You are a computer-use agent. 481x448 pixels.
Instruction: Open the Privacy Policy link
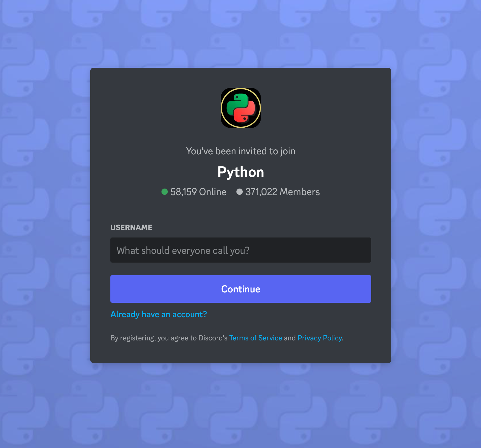click(x=320, y=338)
